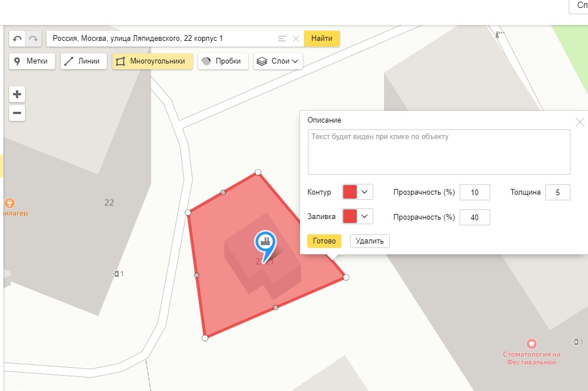The height and width of the screenshot is (391, 588).
Task: Click the Готово button
Action: (324, 241)
